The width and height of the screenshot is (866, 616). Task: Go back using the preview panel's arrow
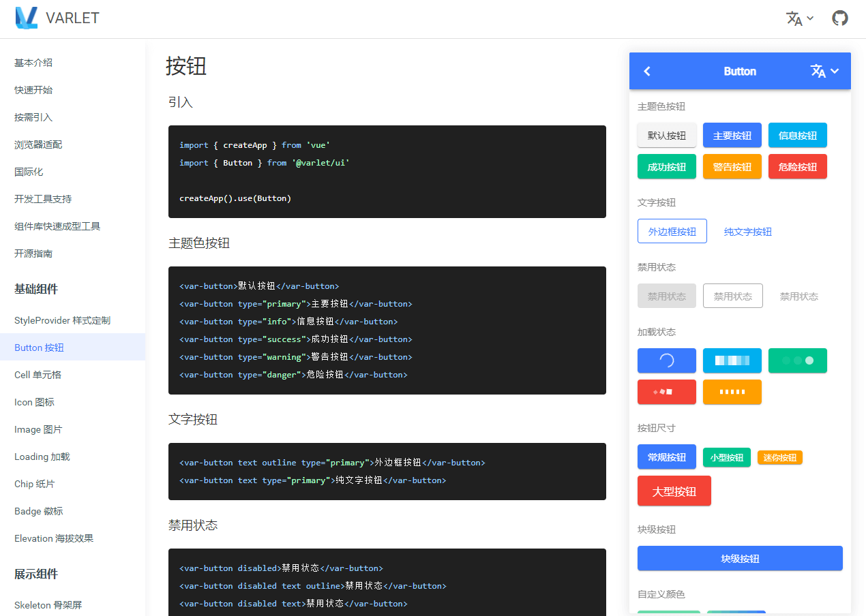[648, 71]
